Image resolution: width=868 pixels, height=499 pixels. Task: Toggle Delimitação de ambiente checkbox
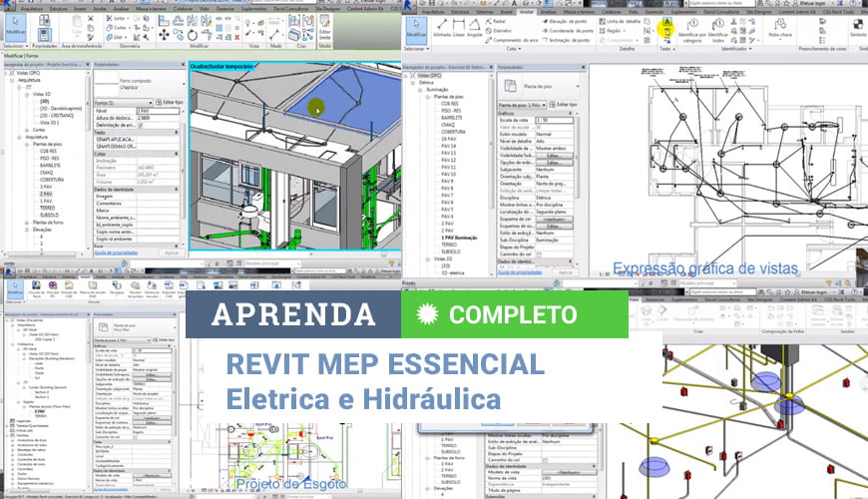click(140, 125)
